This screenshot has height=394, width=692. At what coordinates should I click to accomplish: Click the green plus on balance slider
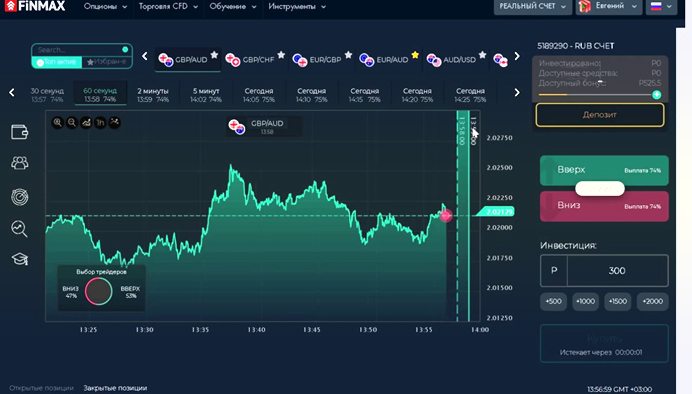(657, 94)
